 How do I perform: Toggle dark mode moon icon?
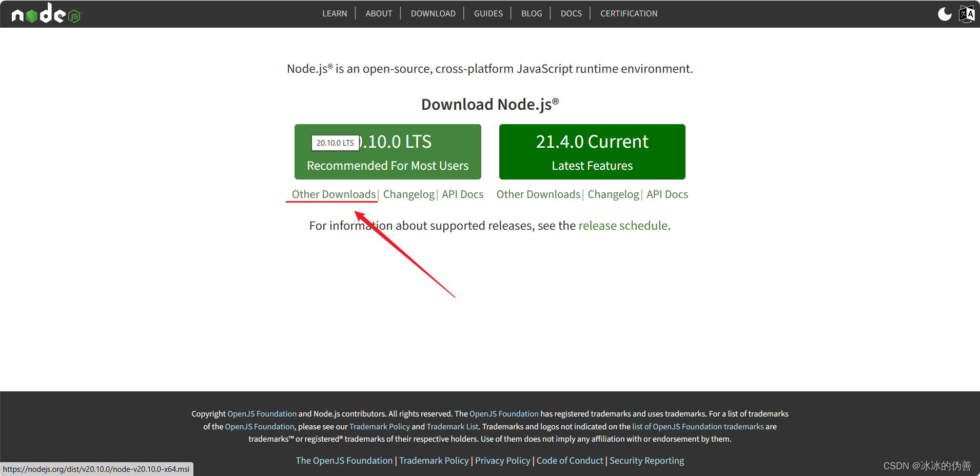pyautogui.click(x=945, y=14)
